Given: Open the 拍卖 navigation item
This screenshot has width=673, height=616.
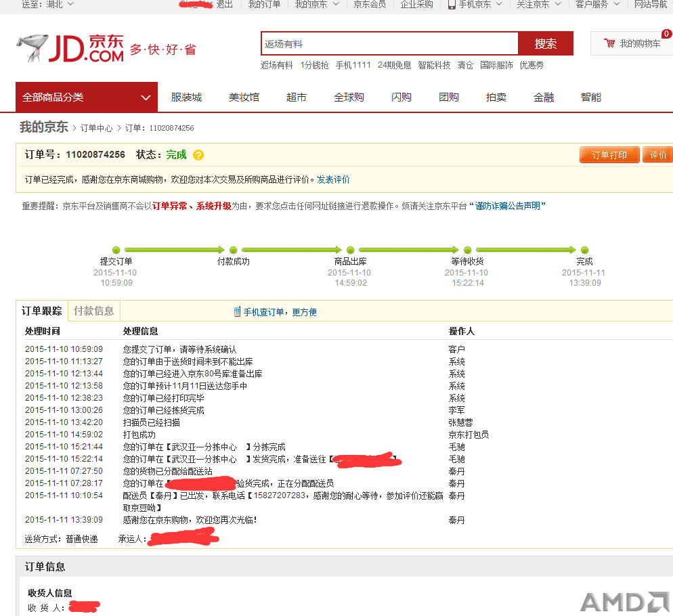Looking at the screenshot, I should pos(496,97).
